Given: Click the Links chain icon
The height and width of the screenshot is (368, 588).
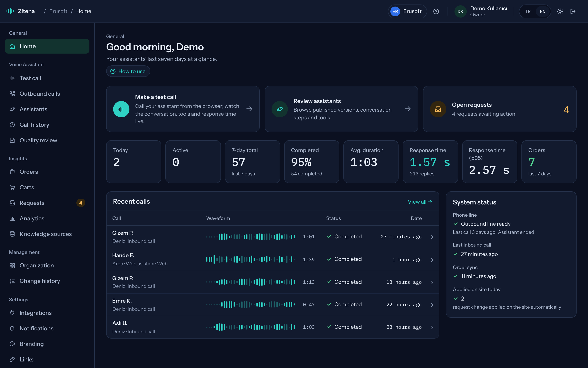Looking at the screenshot, I should [x=12, y=359].
